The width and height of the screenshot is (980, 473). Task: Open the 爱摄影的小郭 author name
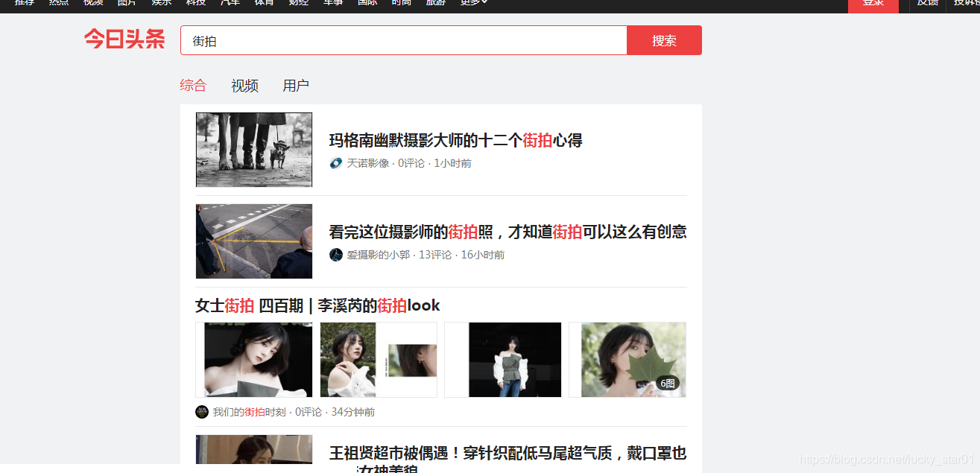(x=379, y=255)
